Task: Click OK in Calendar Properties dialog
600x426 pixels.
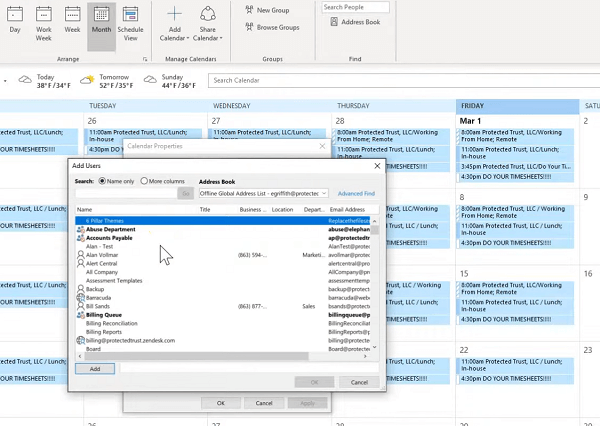Action: (221, 403)
